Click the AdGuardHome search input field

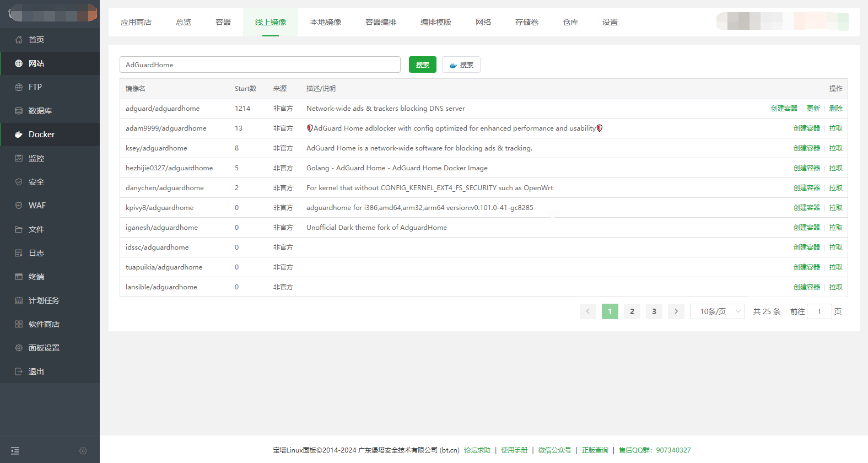coord(260,64)
